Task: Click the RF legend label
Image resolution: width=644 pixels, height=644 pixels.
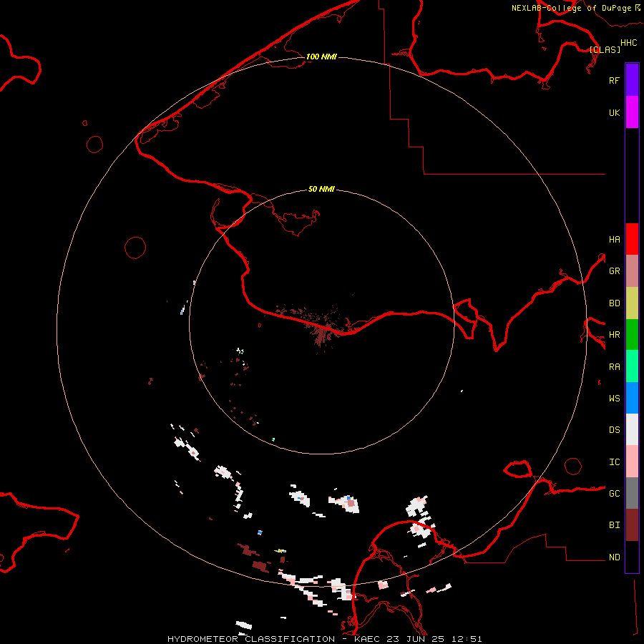Action: pos(614,80)
